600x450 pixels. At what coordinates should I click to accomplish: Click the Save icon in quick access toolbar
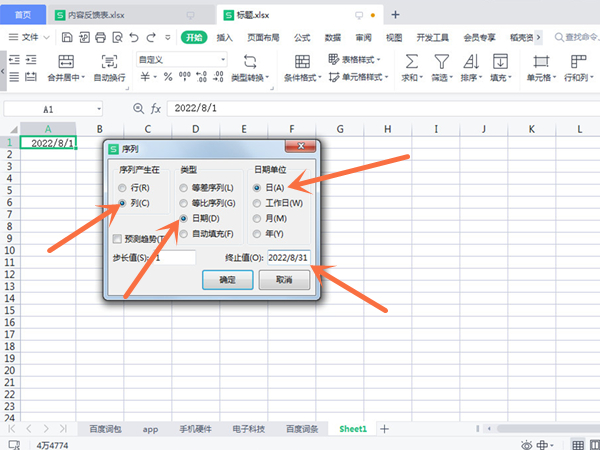66,37
